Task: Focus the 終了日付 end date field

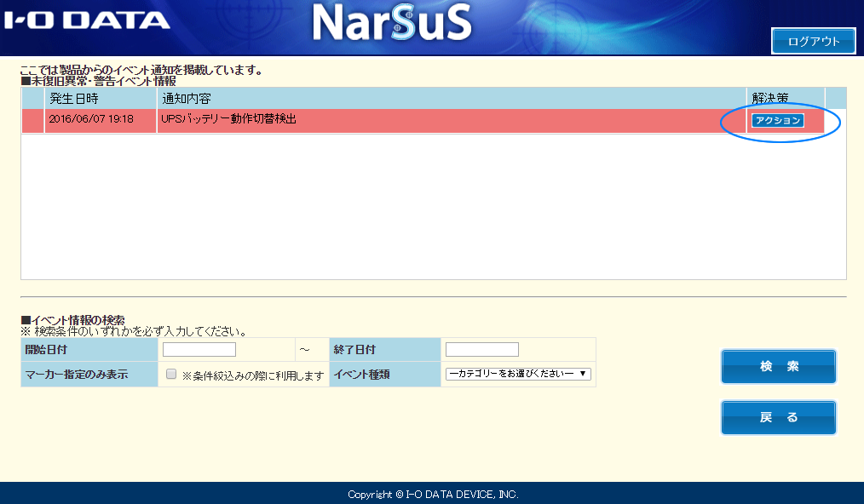Action: 482,349
